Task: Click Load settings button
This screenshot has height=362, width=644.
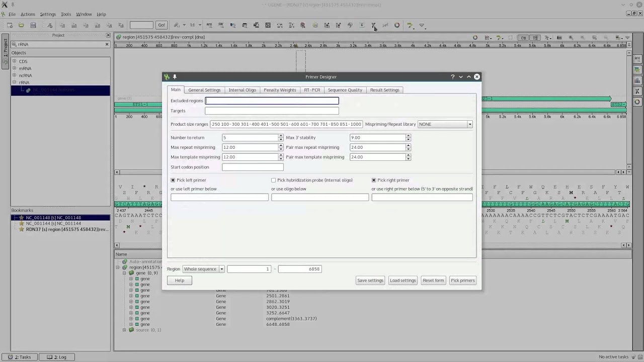Action: (x=403, y=281)
